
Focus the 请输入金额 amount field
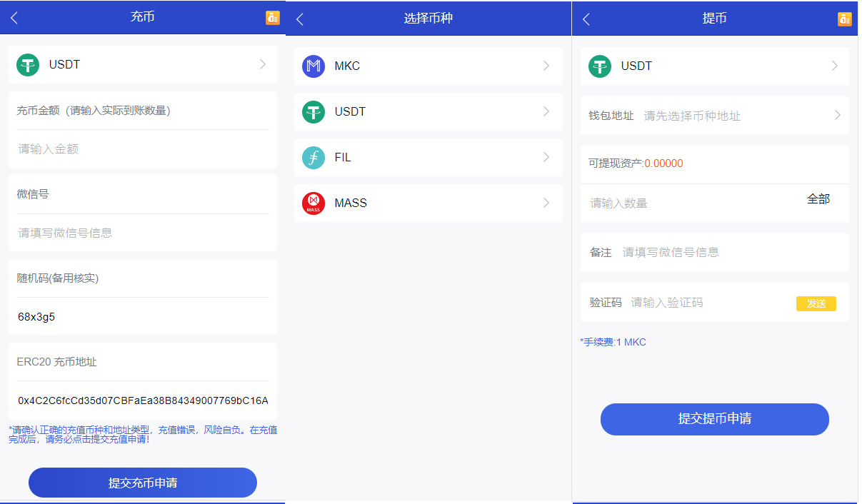click(x=143, y=149)
